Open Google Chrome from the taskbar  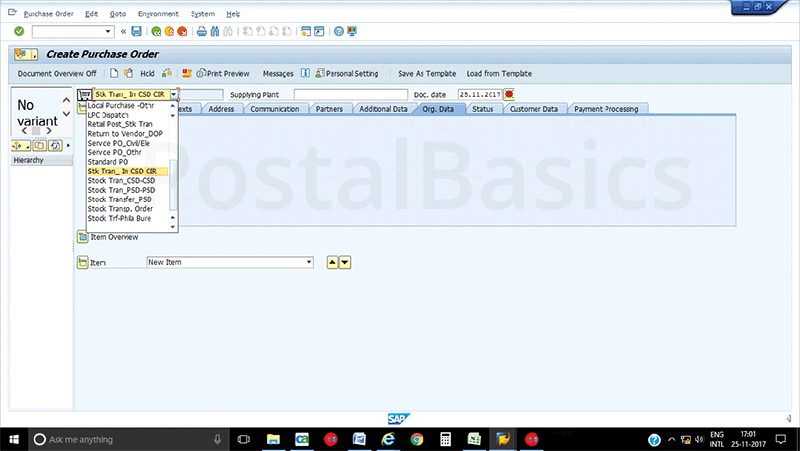[x=416, y=439]
